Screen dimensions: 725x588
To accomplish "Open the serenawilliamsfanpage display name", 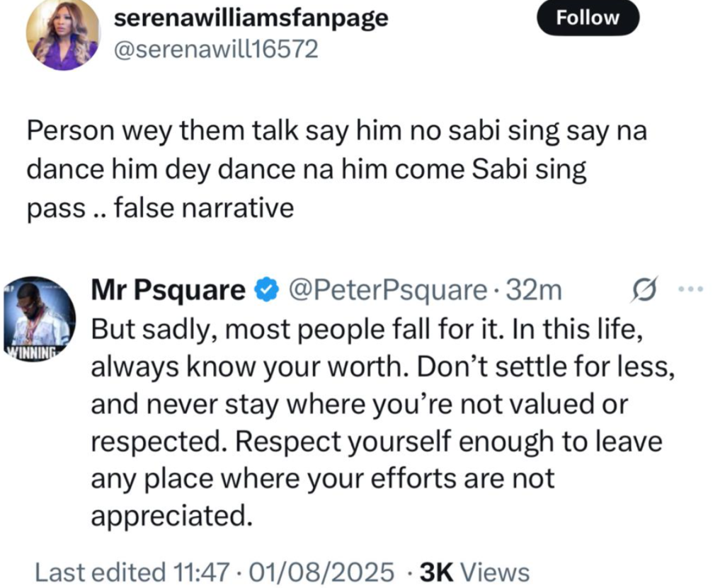I will coord(251,18).
